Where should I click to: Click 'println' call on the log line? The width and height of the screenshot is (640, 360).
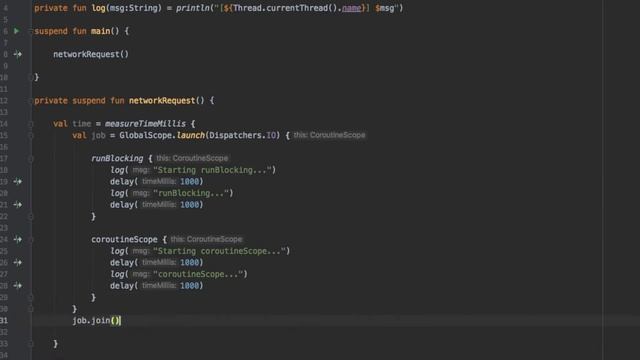coord(193,8)
